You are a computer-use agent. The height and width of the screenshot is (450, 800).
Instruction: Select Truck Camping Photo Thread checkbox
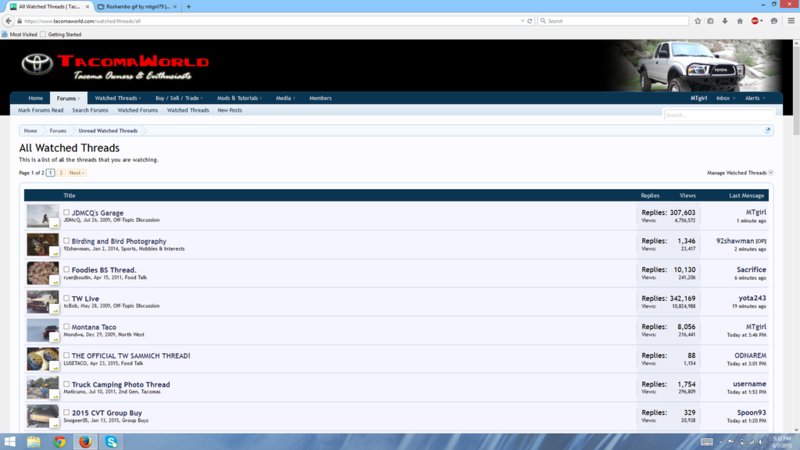pyautogui.click(x=66, y=384)
